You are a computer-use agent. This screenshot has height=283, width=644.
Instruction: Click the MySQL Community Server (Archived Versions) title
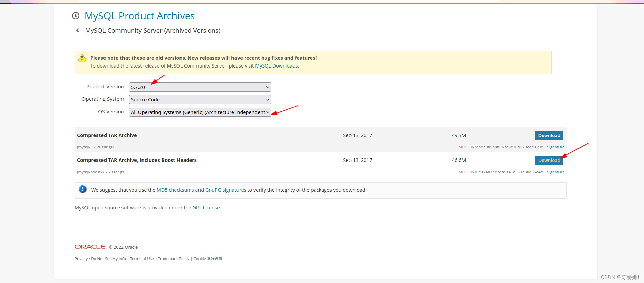(153, 30)
